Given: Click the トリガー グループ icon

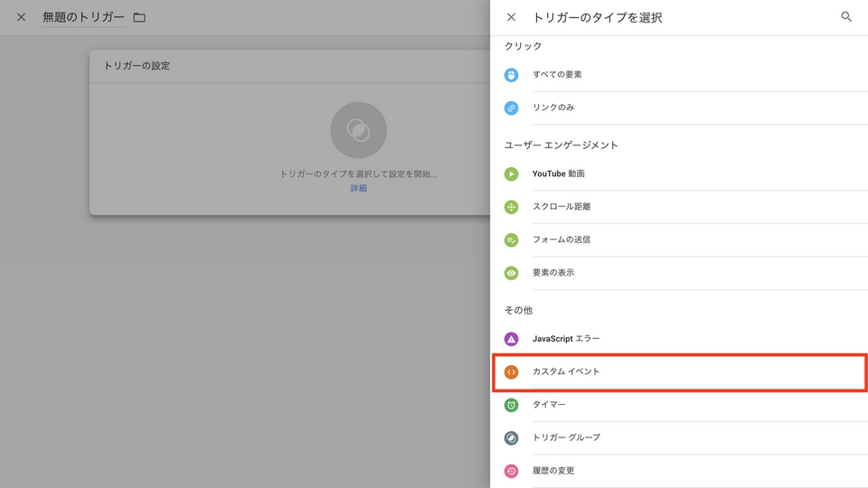Looking at the screenshot, I should [512, 437].
